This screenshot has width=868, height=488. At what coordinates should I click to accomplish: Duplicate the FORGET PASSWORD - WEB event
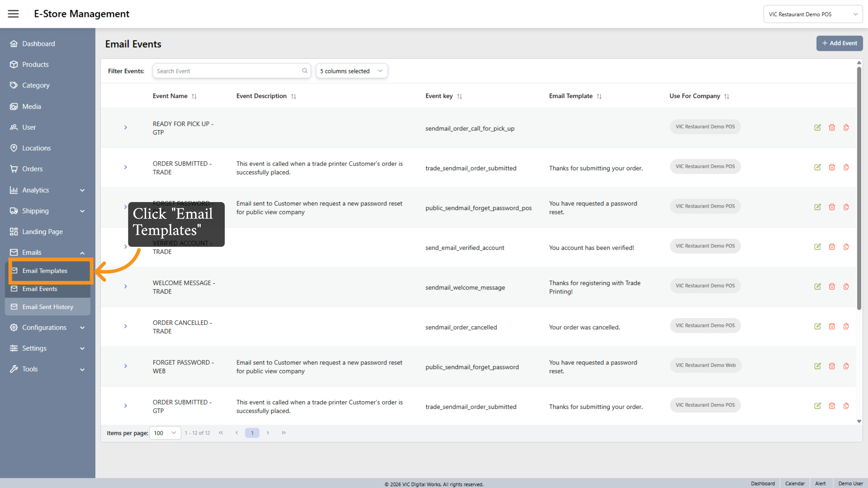coord(846,366)
